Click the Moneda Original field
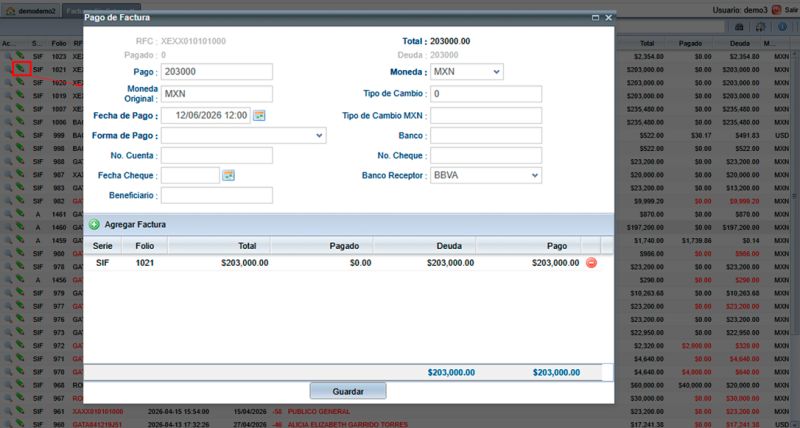The height and width of the screenshot is (428, 800). pyautogui.click(x=217, y=94)
